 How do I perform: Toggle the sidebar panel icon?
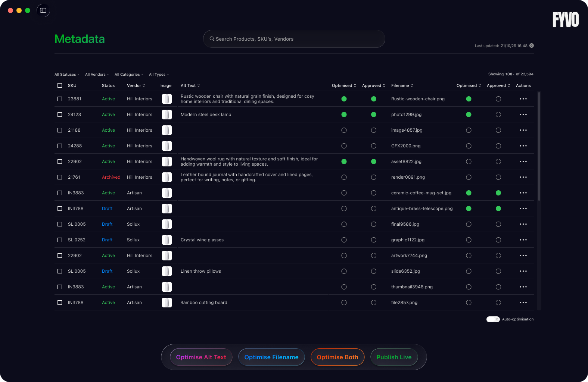tap(43, 10)
